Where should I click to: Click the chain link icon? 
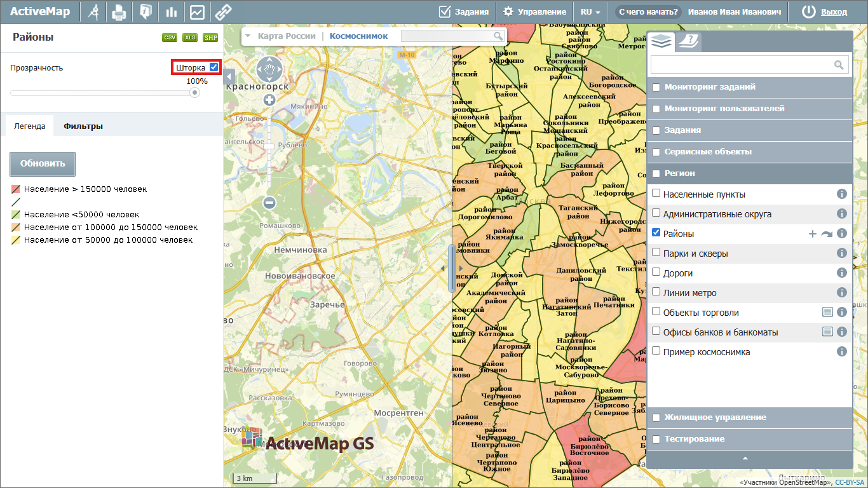coord(223,12)
